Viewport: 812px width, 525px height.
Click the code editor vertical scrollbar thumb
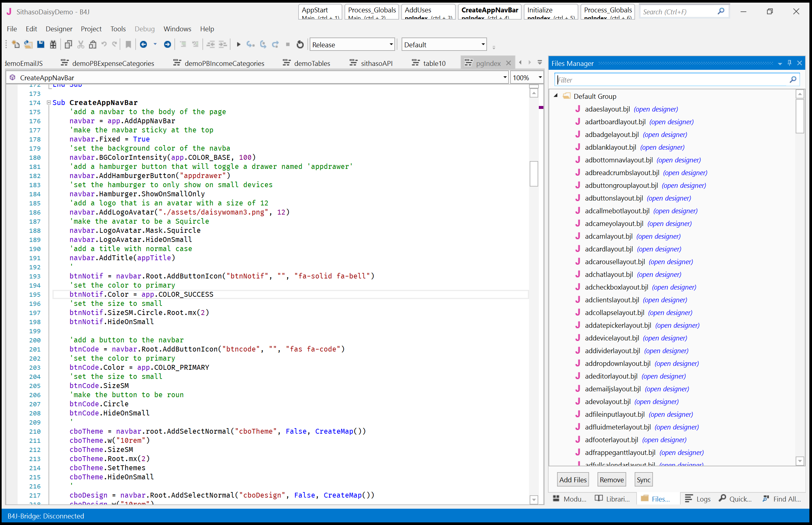pyautogui.click(x=534, y=173)
